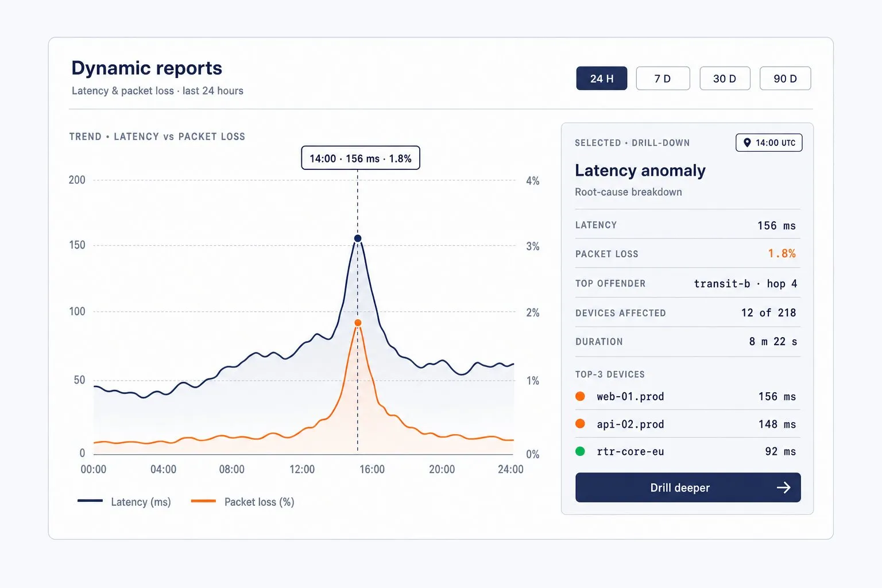Image resolution: width=882 pixels, height=588 pixels.
Task: Toggle Latency (ms) legend line swatch
Action: click(90, 501)
